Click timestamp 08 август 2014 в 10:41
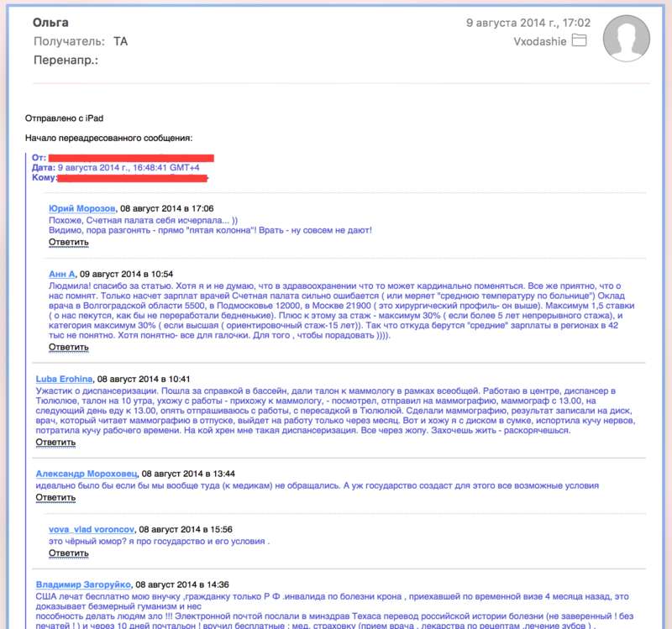The width and height of the screenshot is (672, 629). 144,380
